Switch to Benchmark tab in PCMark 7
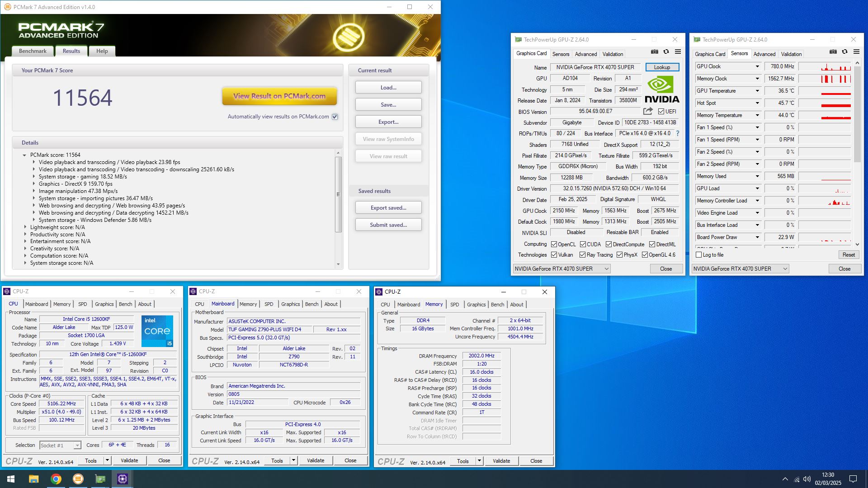The height and width of the screenshot is (488, 868). (33, 51)
